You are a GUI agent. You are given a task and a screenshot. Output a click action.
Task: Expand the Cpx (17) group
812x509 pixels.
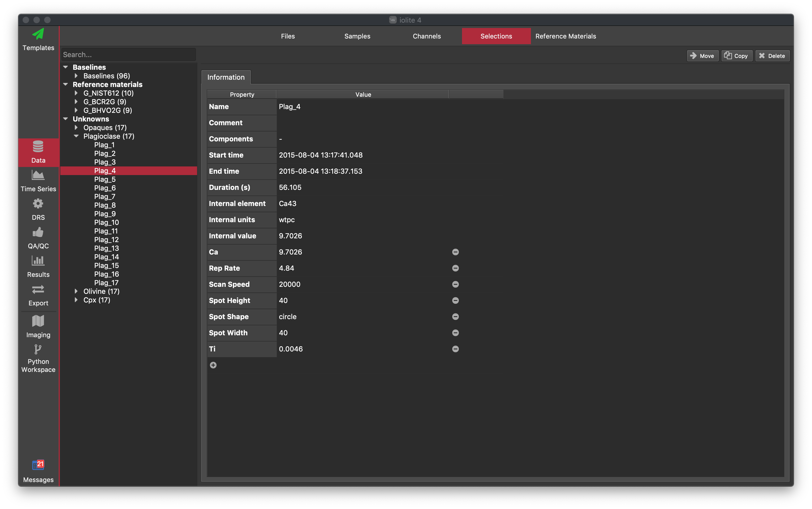[76, 300]
